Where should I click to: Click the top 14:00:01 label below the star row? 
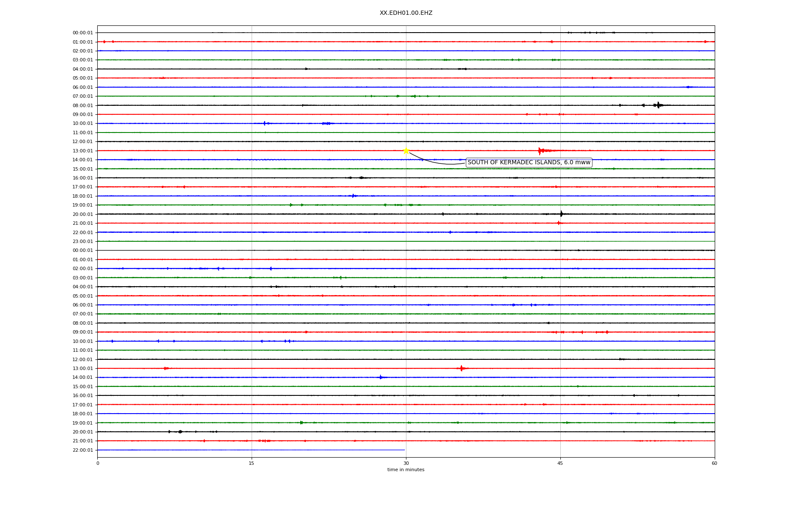[82, 160]
